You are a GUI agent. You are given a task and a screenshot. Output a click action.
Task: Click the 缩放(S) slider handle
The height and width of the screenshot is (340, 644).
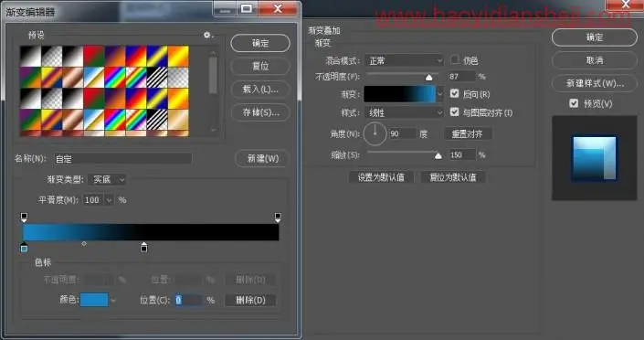click(x=438, y=155)
